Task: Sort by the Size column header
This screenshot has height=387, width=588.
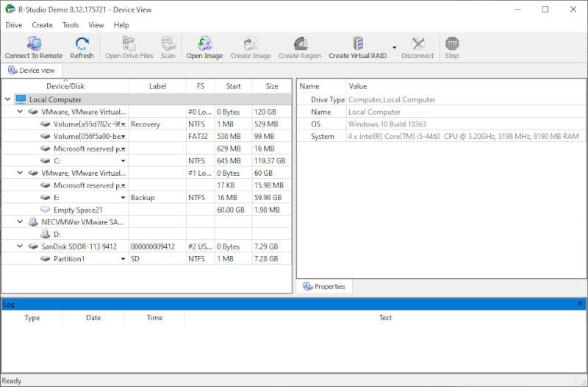Action: coord(272,86)
